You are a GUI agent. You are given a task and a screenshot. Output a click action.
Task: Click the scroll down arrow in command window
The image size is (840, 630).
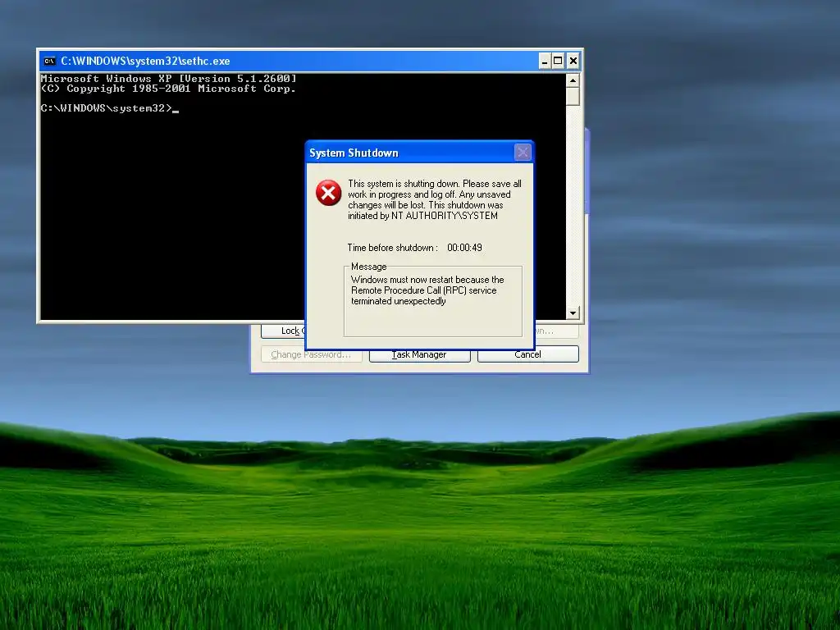573,313
